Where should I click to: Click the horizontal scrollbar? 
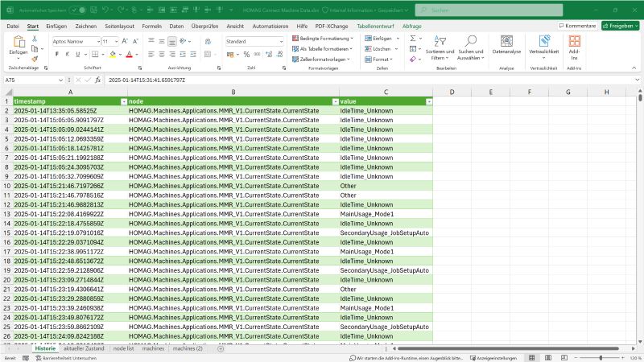[x=509, y=348]
